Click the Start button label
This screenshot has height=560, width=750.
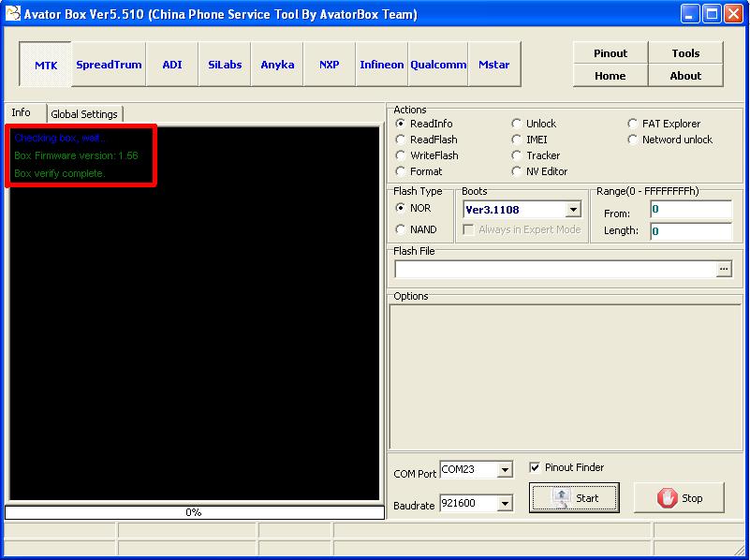(x=587, y=498)
